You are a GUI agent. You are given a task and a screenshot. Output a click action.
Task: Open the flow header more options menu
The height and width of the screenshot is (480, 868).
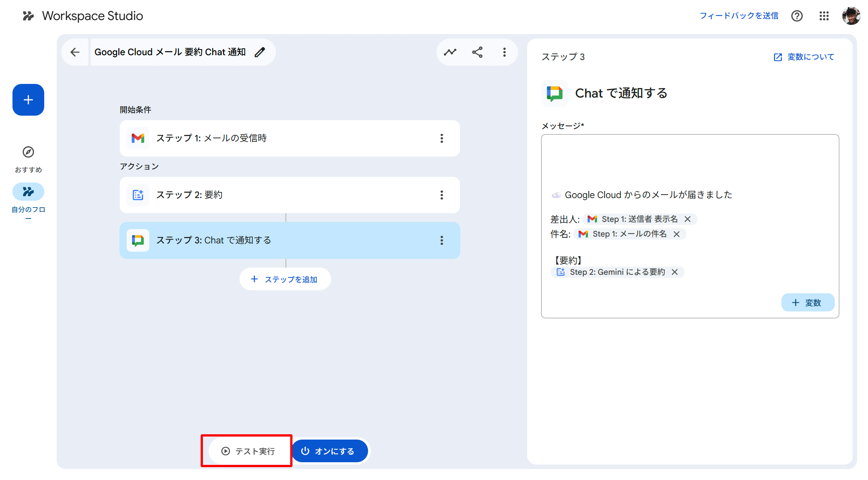click(x=504, y=52)
